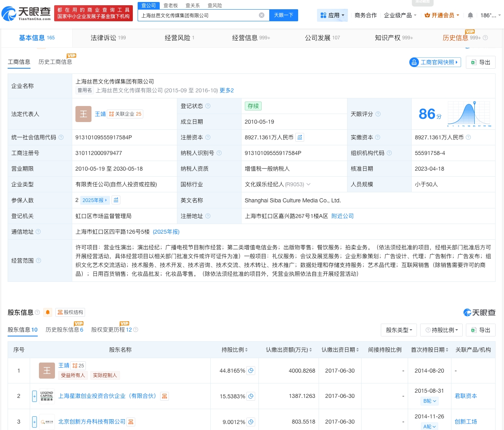The image size is (504, 430).
Task: Open the help icon beside 股东信息 heading
Action: (x=37, y=312)
